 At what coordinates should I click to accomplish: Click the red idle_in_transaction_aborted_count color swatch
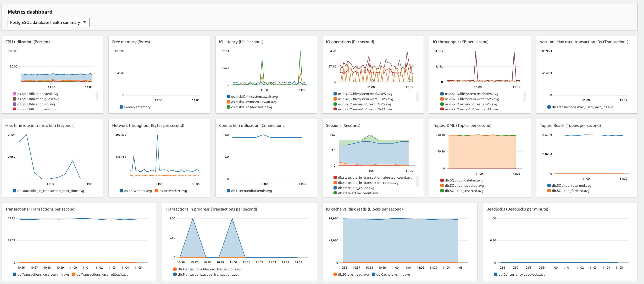point(335,177)
